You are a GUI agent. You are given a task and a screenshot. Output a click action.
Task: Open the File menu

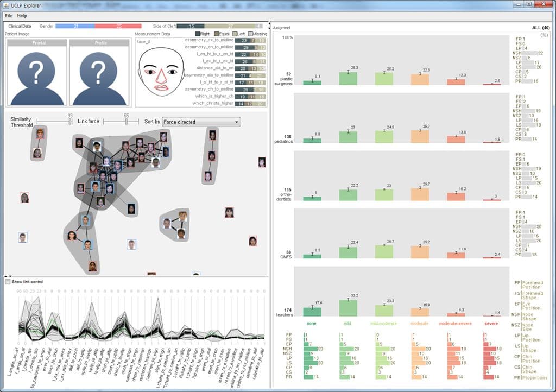(x=9, y=16)
